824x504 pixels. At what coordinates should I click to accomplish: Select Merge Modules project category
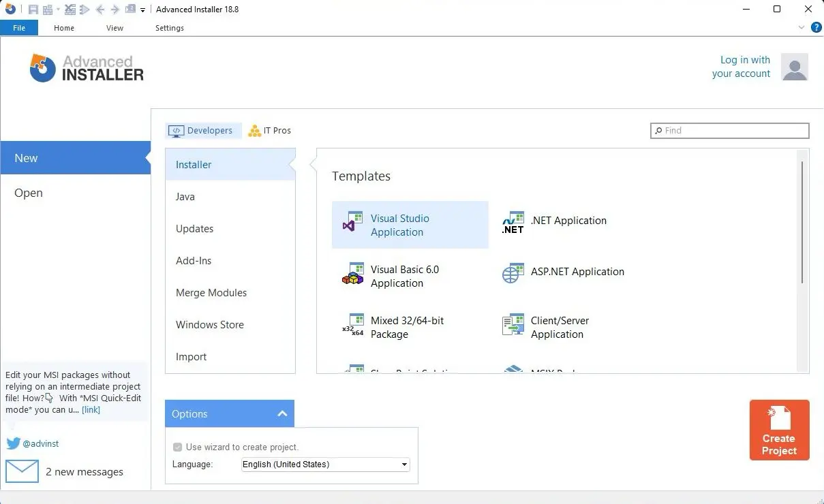pos(230,292)
